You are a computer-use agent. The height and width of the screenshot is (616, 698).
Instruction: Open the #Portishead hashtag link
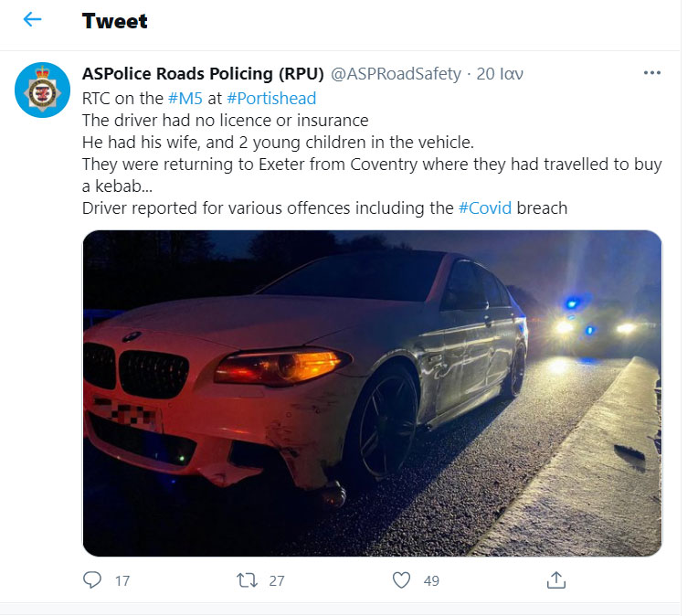click(271, 99)
